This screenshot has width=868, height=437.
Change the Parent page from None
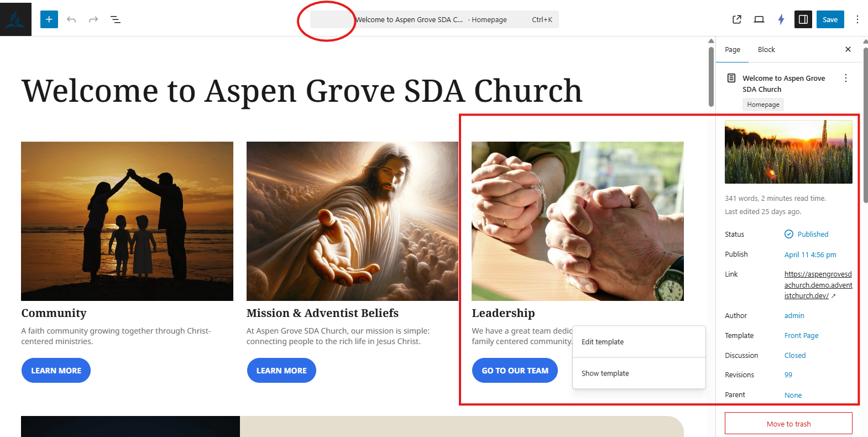coord(793,395)
